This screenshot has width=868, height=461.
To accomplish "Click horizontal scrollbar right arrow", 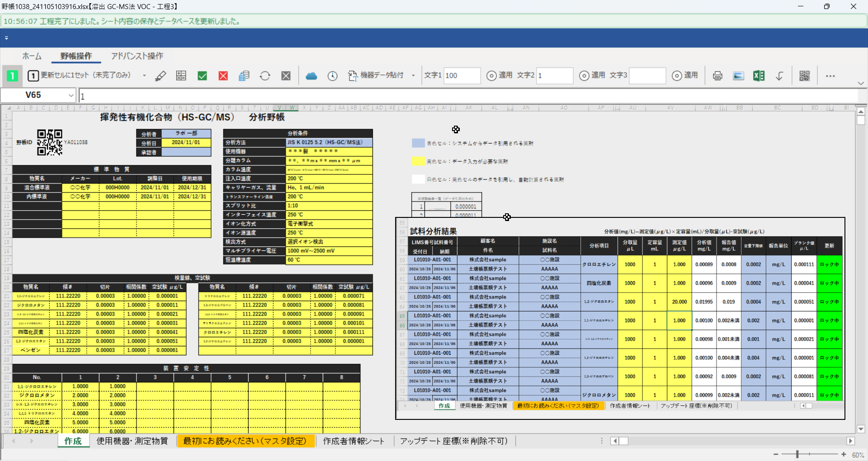I will click(x=851, y=441).
